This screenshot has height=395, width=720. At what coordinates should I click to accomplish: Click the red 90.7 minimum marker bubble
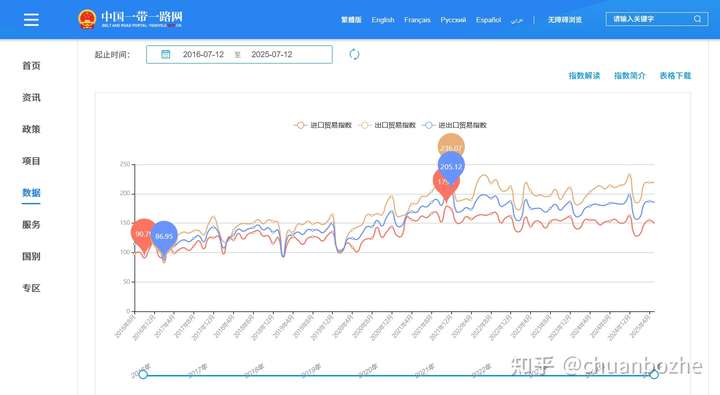pyautogui.click(x=143, y=235)
